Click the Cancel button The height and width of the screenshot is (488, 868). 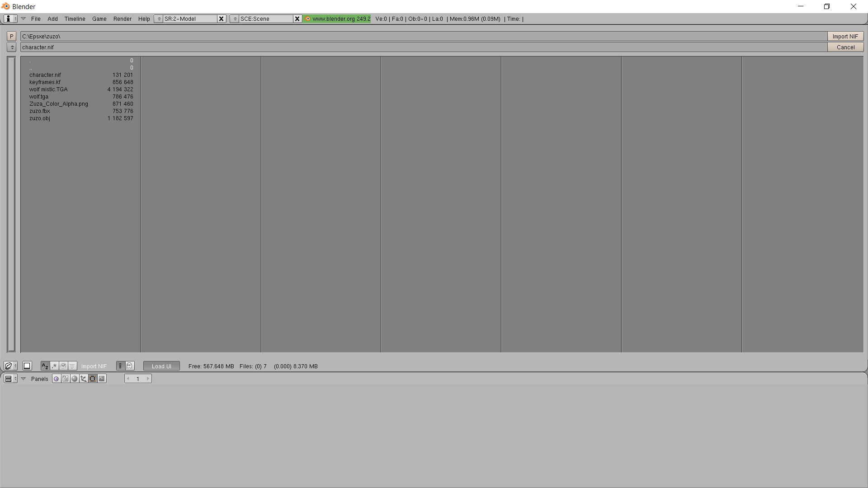(845, 47)
